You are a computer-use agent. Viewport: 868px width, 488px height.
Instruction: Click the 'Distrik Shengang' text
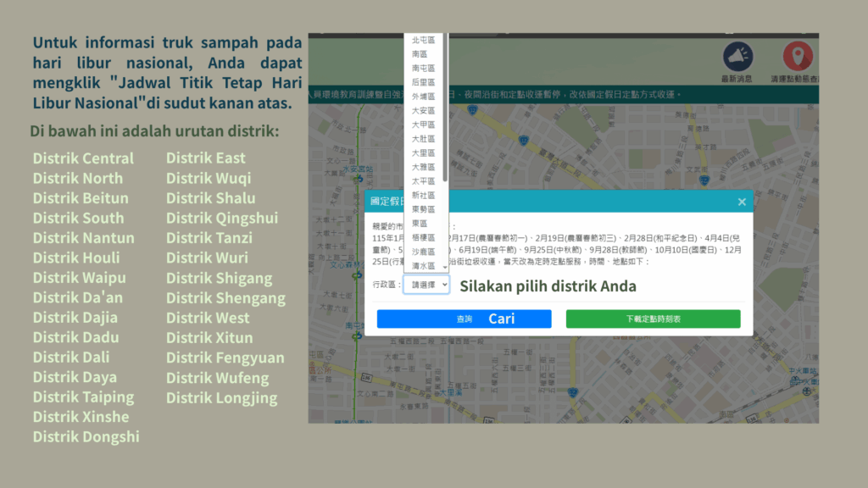tap(225, 298)
